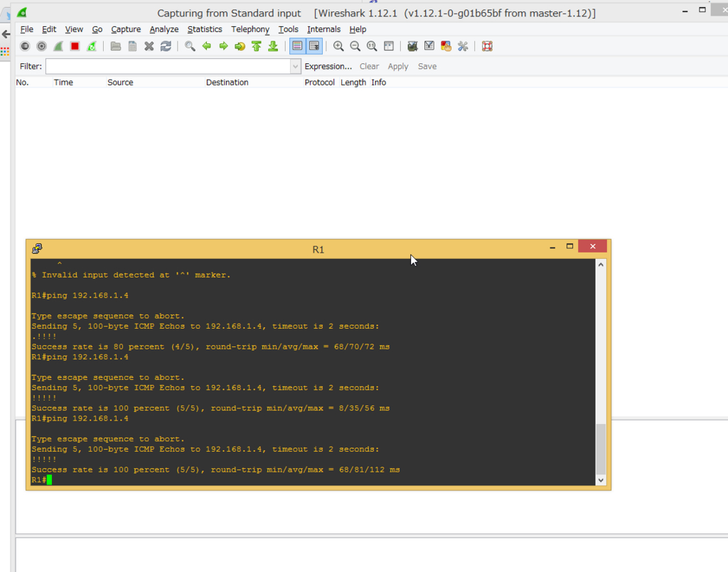Sort packets by Protocol column header
Viewport: 728px width, 572px height.
(x=319, y=83)
